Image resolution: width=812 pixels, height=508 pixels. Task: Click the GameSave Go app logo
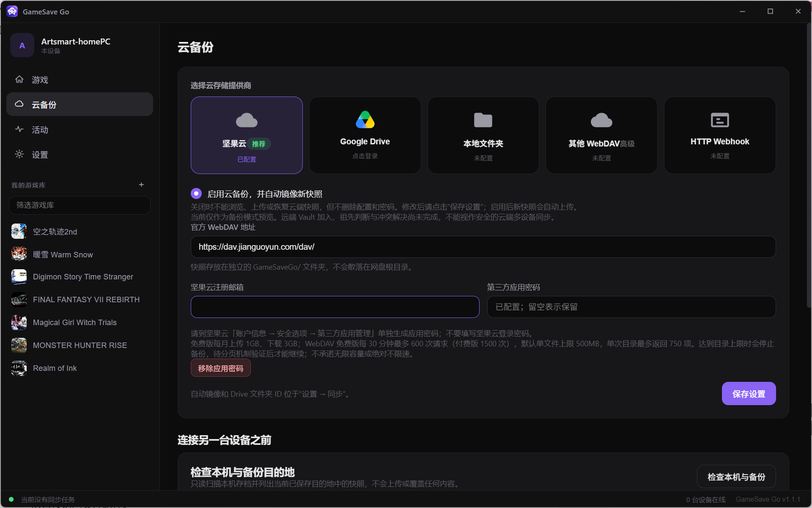pos(12,11)
